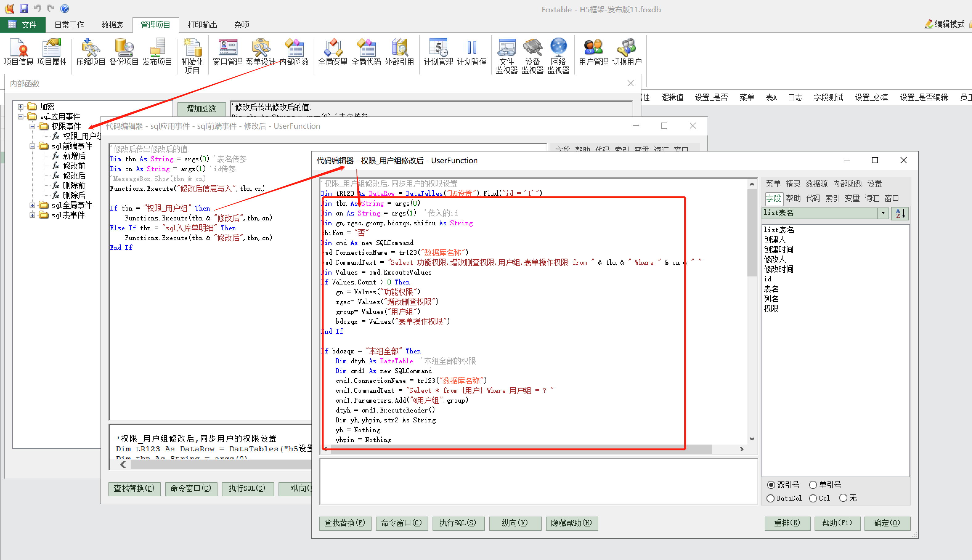
Task: Switch to 日常工作 ribbon tab
Action: point(69,25)
